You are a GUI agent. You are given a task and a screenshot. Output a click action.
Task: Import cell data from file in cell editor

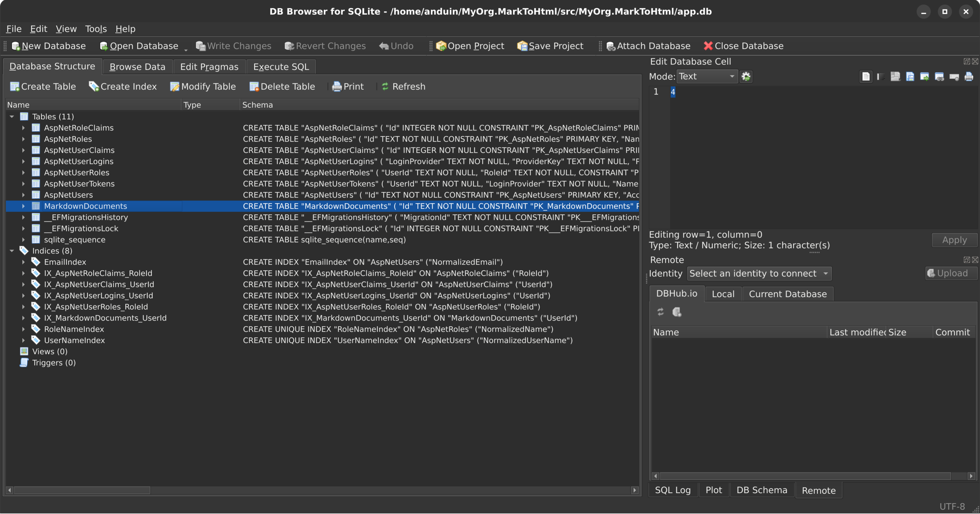pos(896,76)
